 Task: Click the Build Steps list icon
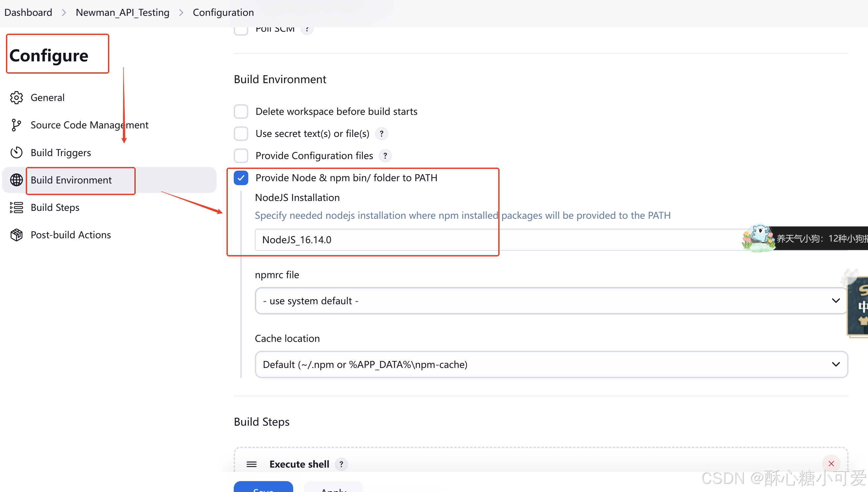(16, 208)
